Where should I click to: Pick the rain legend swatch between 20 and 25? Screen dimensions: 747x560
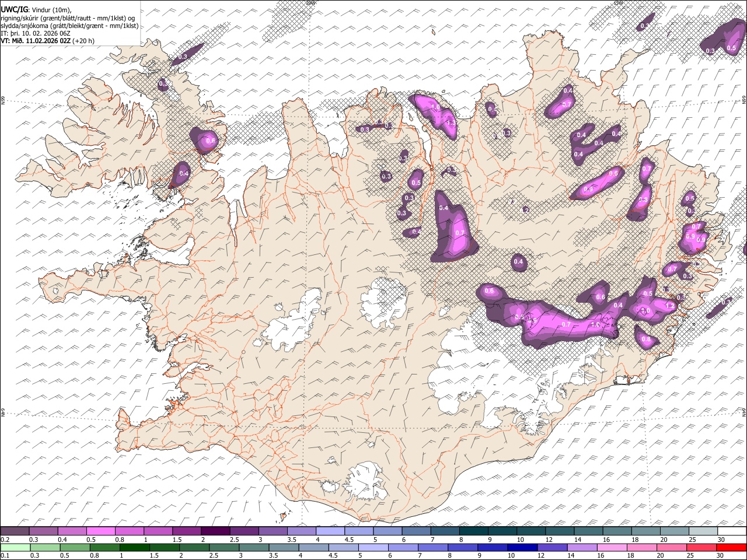point(671,547)
